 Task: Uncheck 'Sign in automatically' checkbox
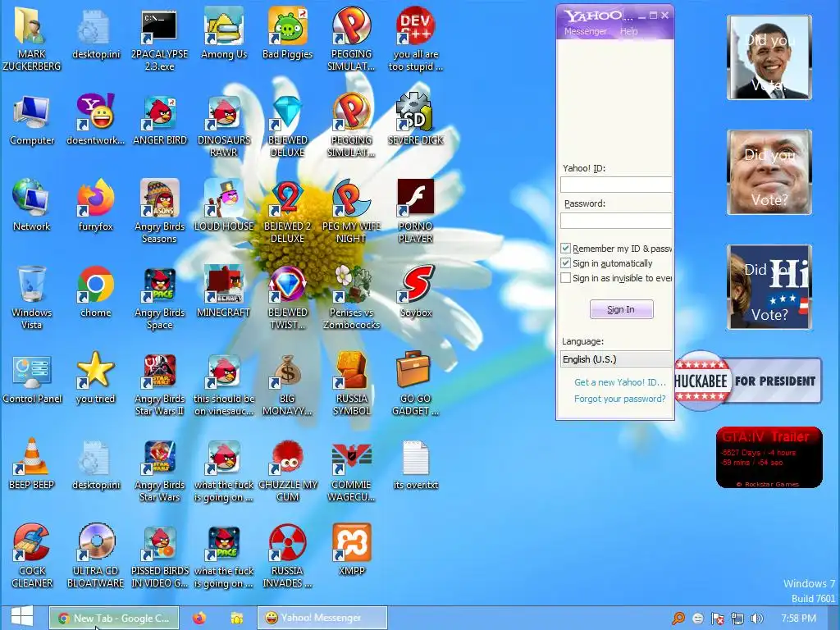[x=565, y=263]
